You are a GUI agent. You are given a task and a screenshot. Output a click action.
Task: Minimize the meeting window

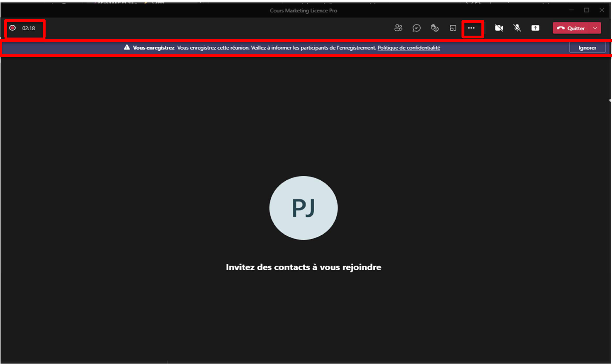pyautogui.click(x=571, y=10)
